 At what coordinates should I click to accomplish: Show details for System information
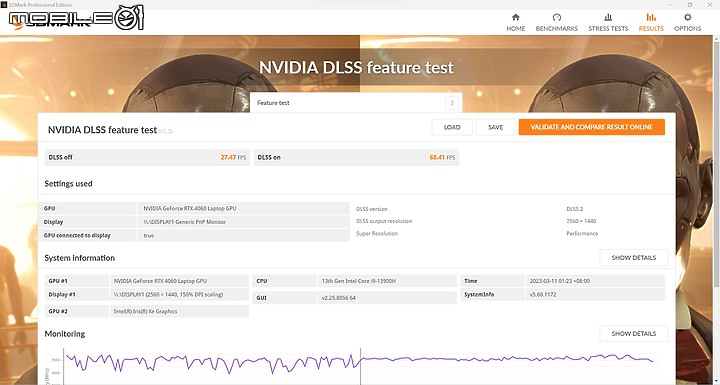click(x=634, y=258)
